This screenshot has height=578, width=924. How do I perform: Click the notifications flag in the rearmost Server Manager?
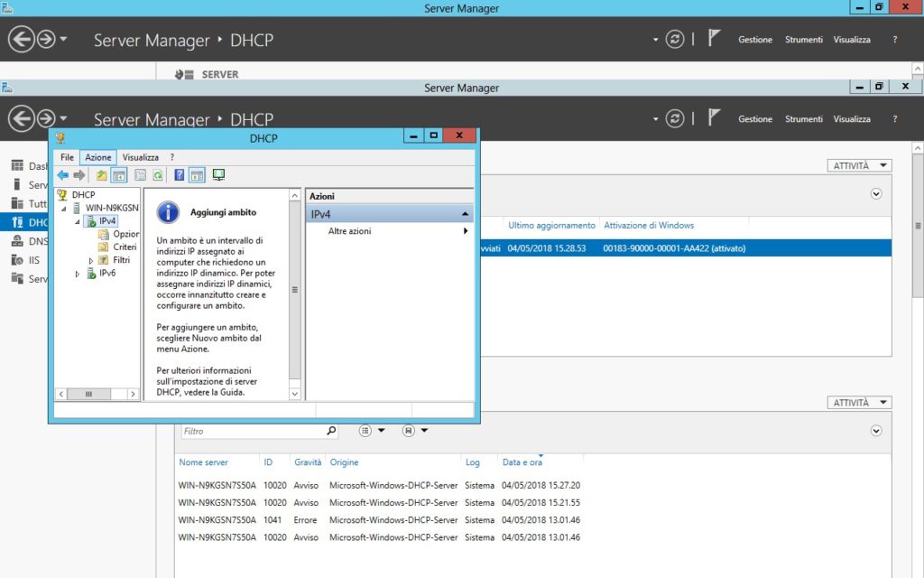714,39
